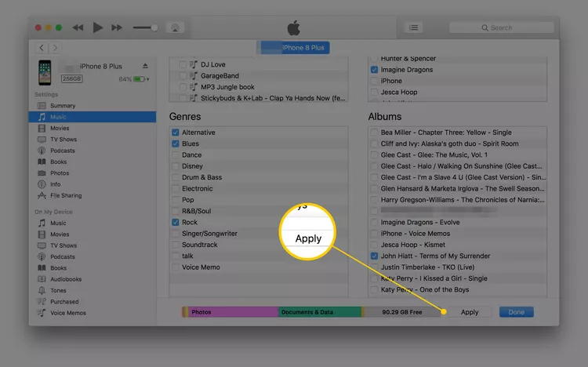Click the 90.29 GB Free storage segment
588x367 pixels.
click(402, 312)
